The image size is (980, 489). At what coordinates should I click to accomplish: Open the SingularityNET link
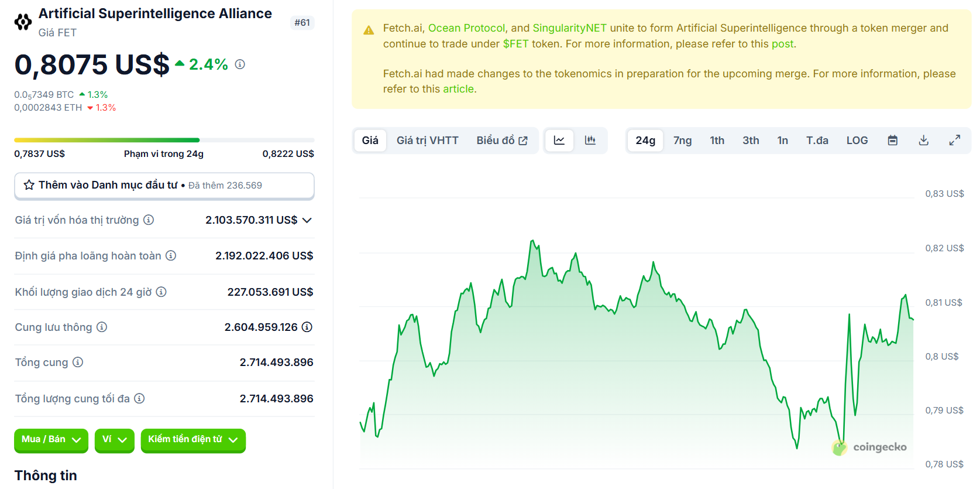(x=570, y=28)
